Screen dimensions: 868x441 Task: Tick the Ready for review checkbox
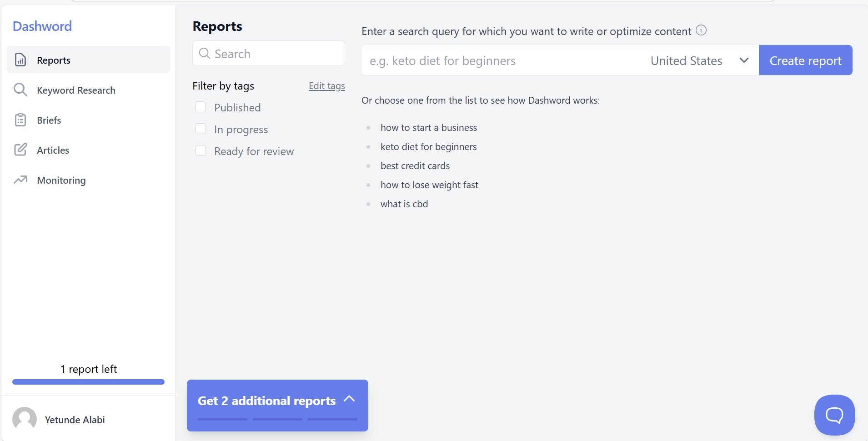201,150
